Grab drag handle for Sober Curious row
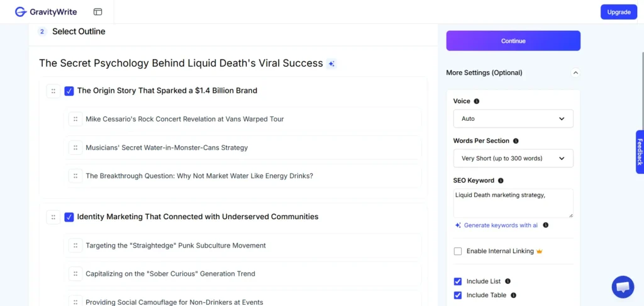This screenshot has height=306, width=644. click(75, 274)
